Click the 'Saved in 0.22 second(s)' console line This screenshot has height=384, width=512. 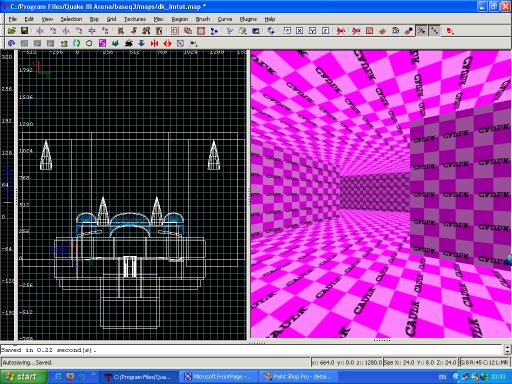[49, 350]
